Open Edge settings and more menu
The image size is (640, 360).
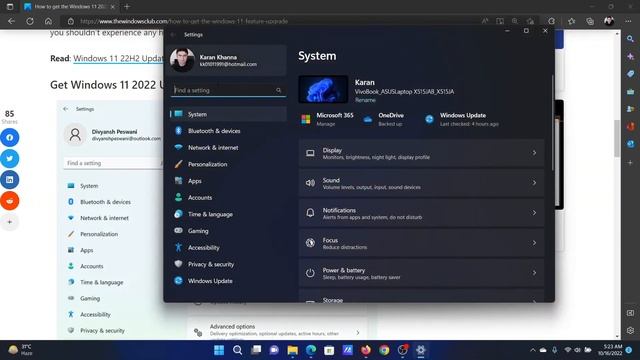point(628,21)
